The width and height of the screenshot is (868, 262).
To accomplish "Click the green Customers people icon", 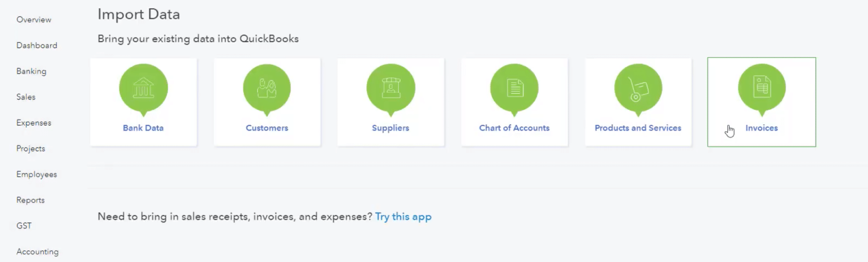I will pos(267,88).
